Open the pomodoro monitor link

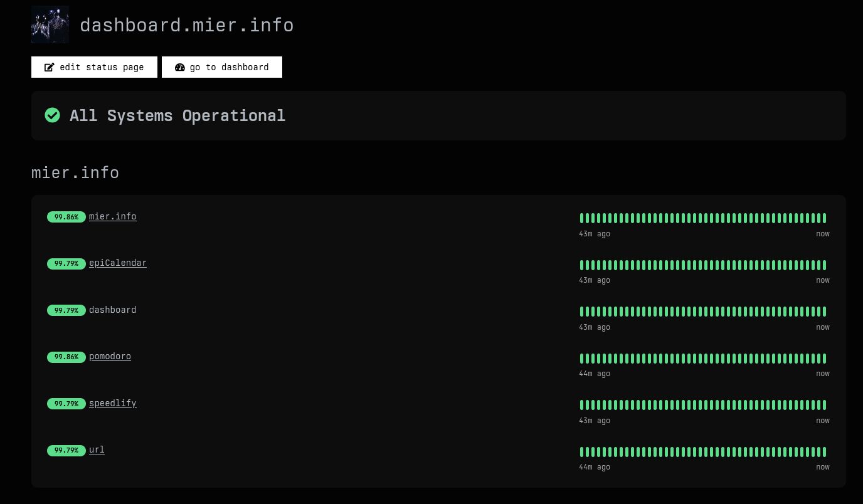pyautogui.click(x=110, y=356)
